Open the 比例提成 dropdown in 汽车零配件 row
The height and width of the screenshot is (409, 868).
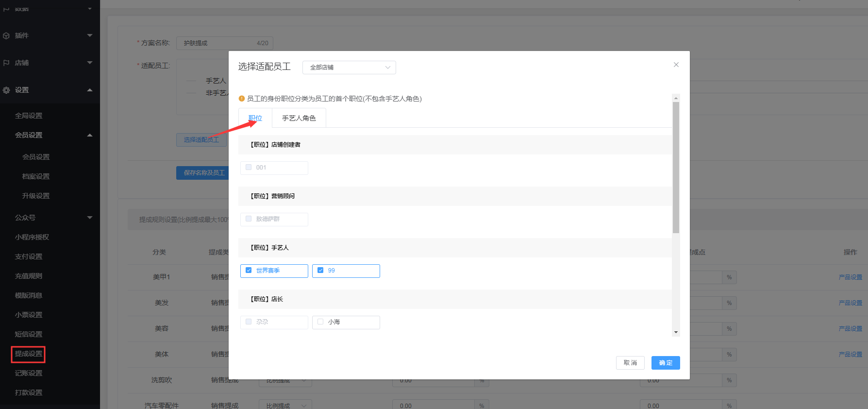pos(284,406)
